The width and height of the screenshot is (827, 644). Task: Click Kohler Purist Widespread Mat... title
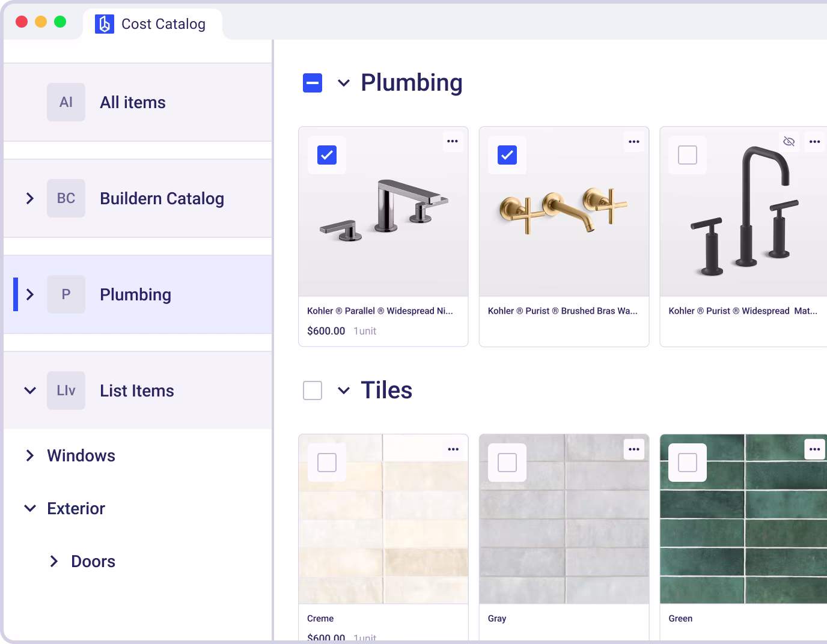pyautogui.click(x=743, y=311)
